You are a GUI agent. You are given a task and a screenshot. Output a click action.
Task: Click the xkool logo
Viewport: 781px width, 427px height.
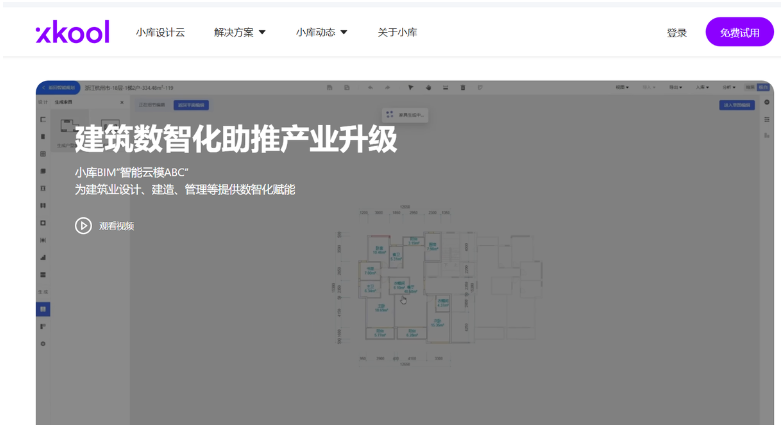pos(72,32)
